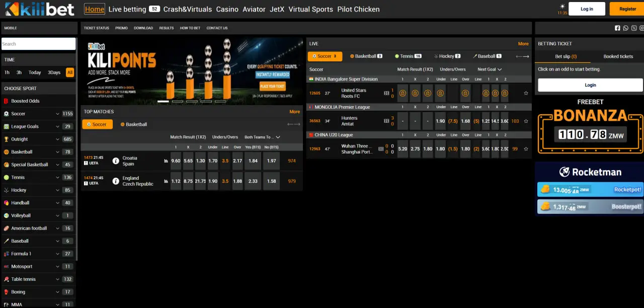This screenshot has width=644, height=308.
Task: Open info icon for Croatia vs Spain
Action: (x=116, y=161)
